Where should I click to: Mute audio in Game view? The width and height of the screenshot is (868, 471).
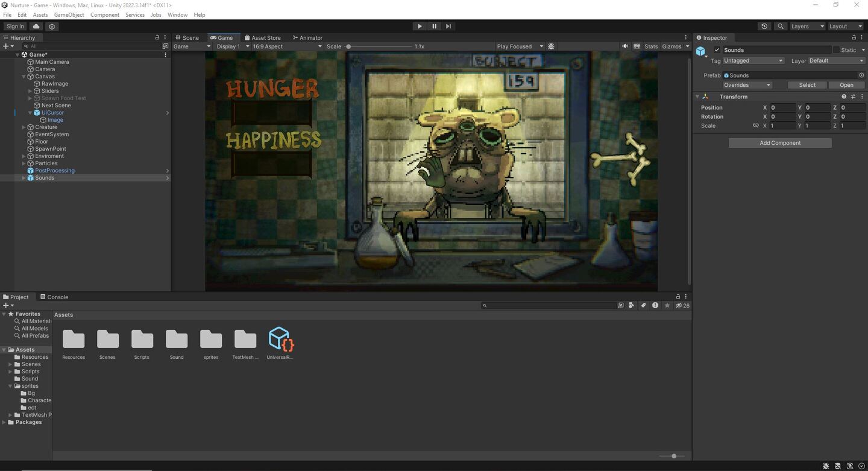626,46
